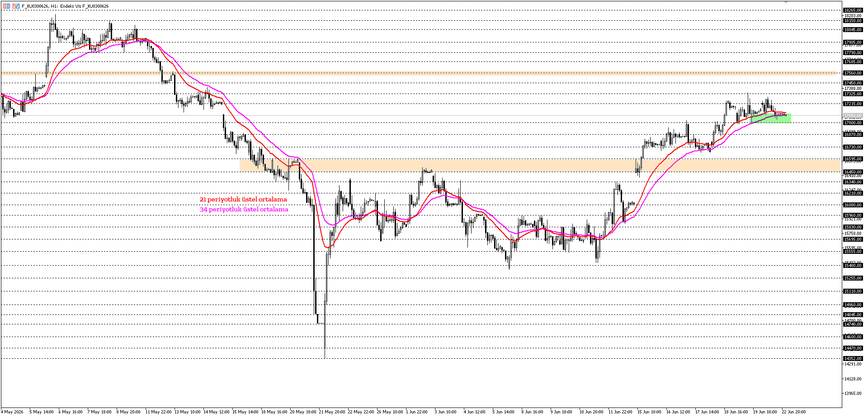Select the green rectangle near current price
Viewport: 868px width, 417px height.
771,118
